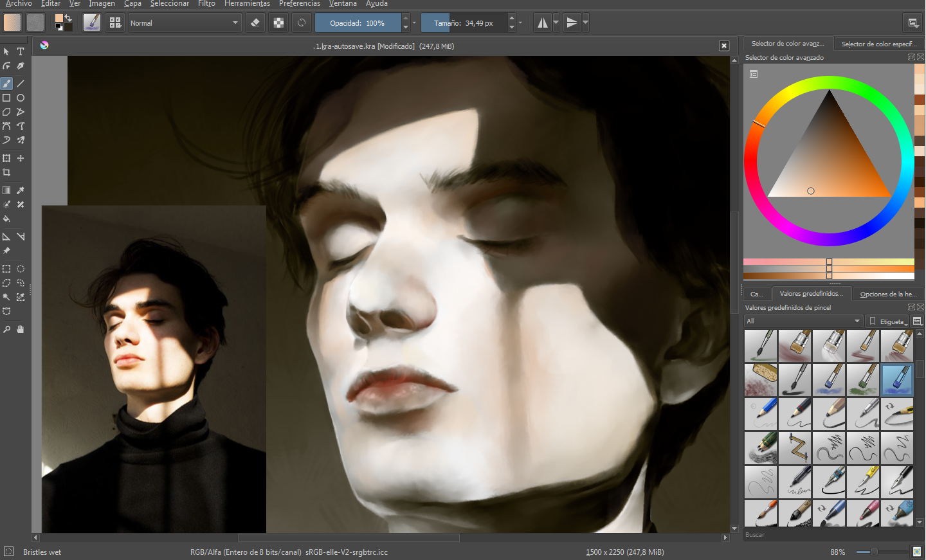Pick the Ellipse shape tool
The image size is (926, 560).
[21, 98]
